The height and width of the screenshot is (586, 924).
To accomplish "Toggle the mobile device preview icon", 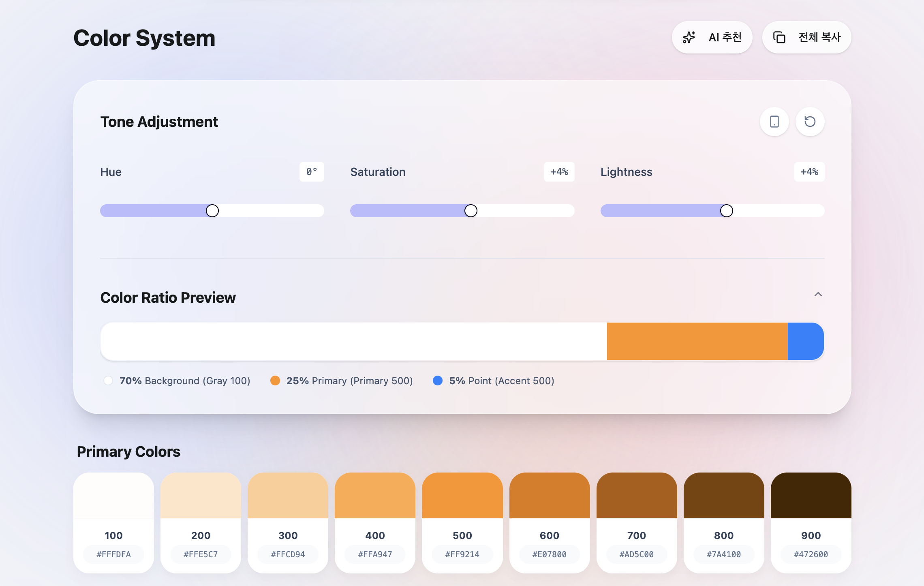I will (x=774, y=122).
